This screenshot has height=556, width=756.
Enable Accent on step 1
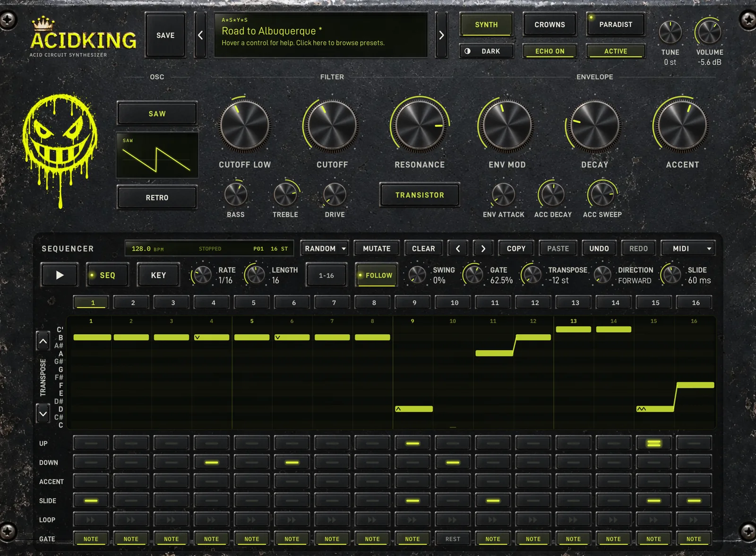(91, 481)
